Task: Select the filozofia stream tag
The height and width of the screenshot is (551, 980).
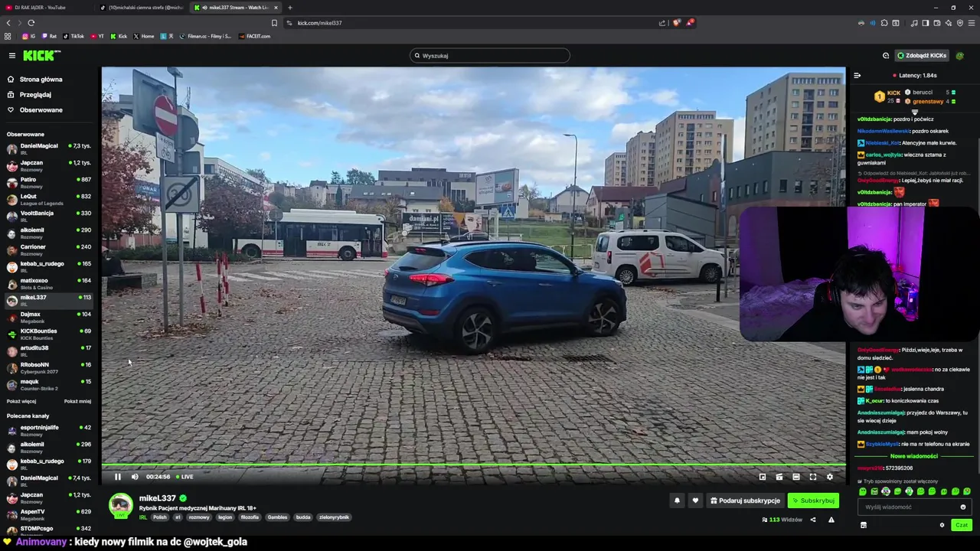Action: pos(250,517)
